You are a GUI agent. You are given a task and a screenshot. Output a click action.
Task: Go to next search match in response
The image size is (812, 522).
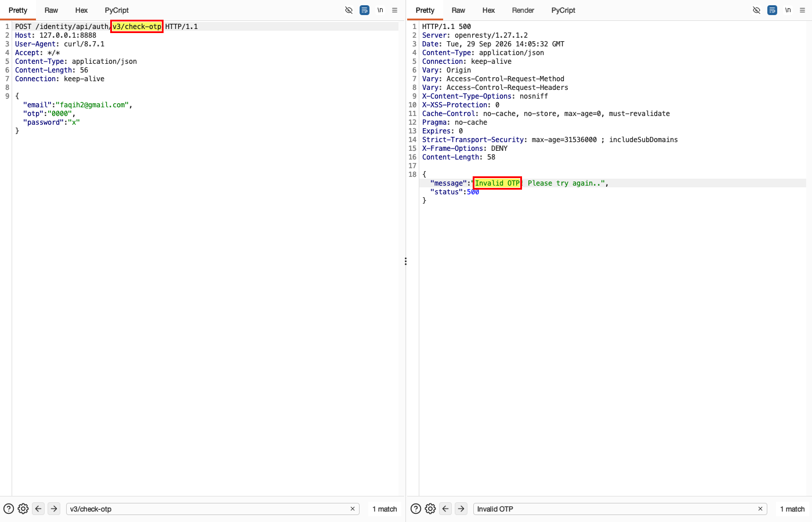coord(461,509)
